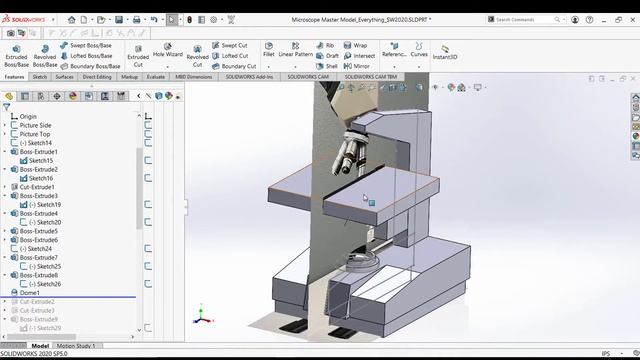Click the Print icon
The height and width of the screenshot is (360, 640).
136,20
